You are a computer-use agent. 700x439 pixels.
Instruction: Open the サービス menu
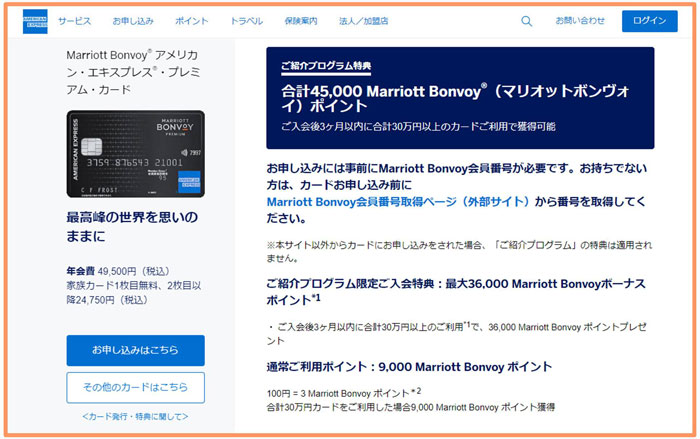74,21
